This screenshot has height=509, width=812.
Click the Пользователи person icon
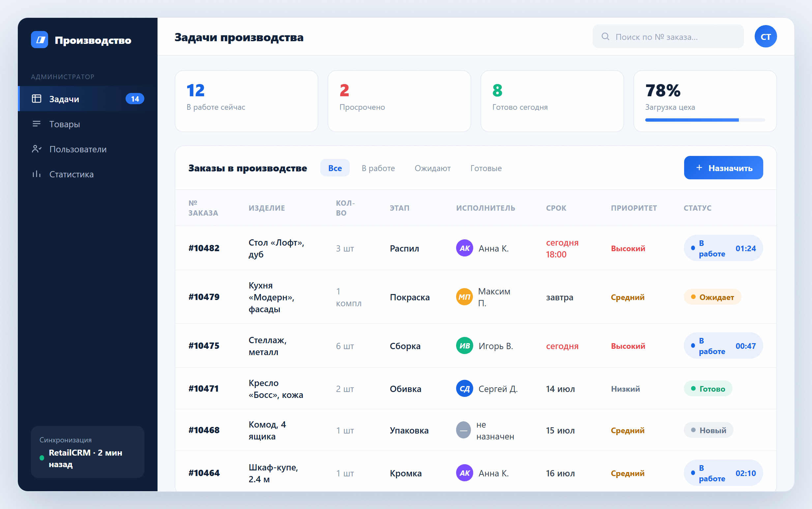pos(36,149)
